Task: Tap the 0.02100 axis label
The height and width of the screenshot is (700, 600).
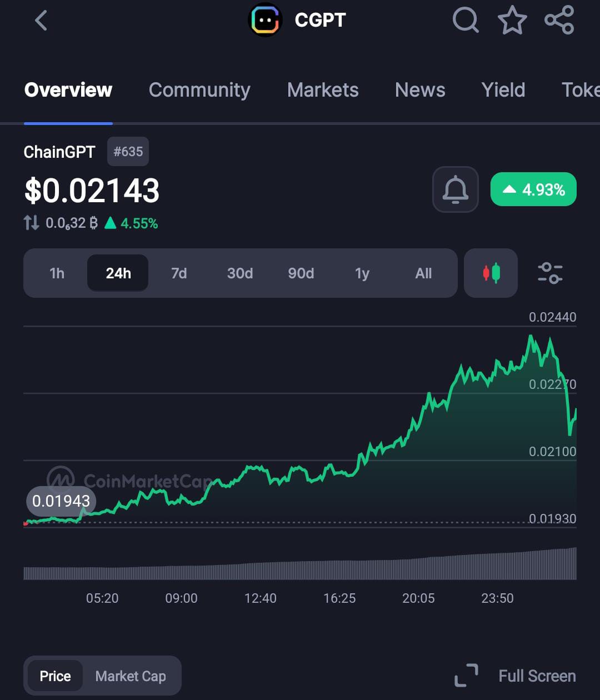Action: coord(552,452)
